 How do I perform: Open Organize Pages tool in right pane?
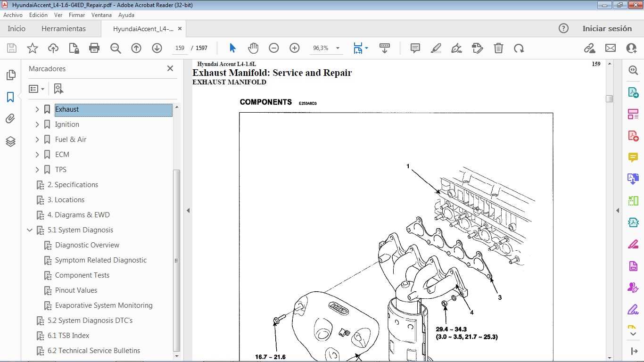[633, 114]
